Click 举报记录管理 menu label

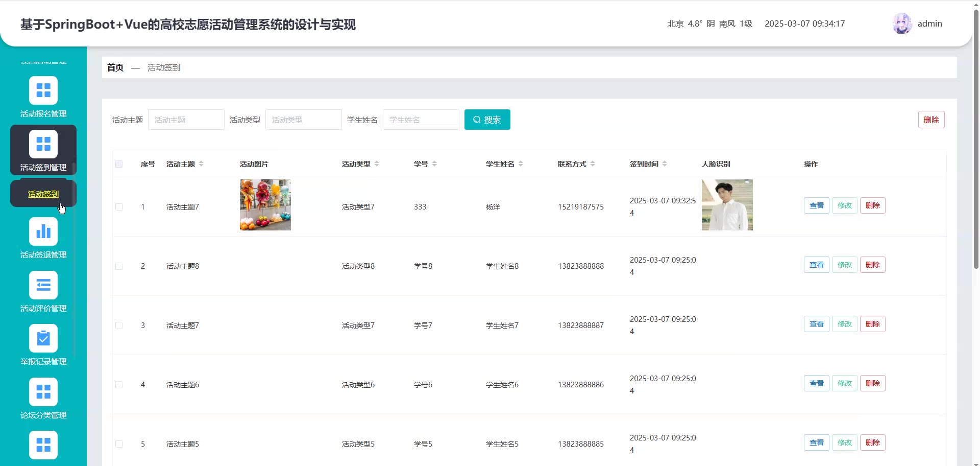(43, 361)
